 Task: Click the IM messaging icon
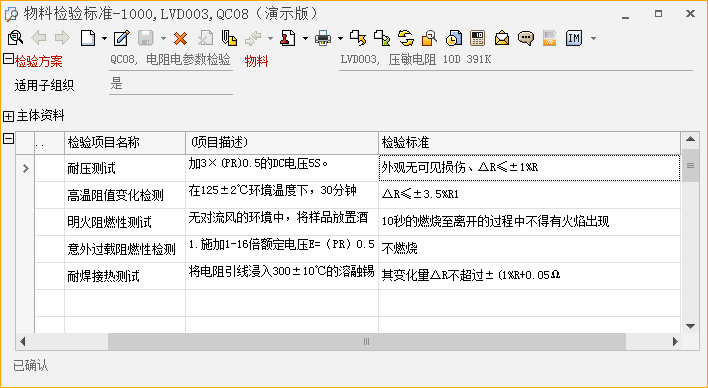pyautogui.click(x=574, y=38)
